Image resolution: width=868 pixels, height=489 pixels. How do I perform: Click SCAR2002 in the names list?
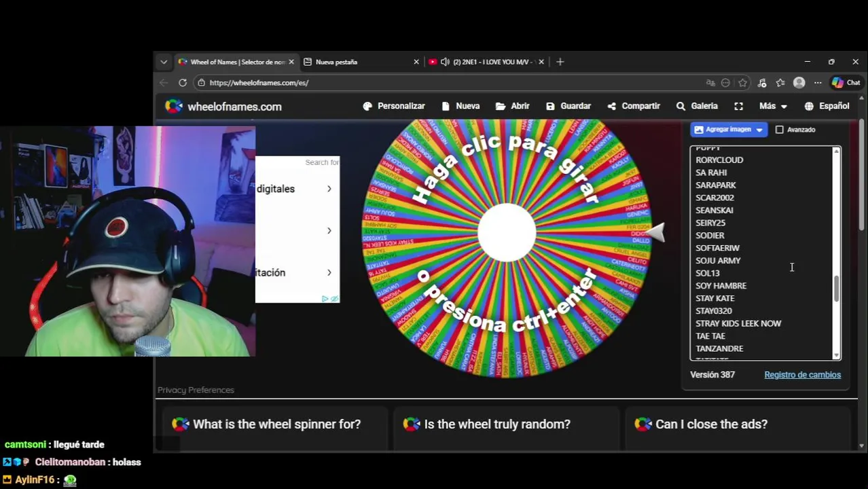click(715, 198)
